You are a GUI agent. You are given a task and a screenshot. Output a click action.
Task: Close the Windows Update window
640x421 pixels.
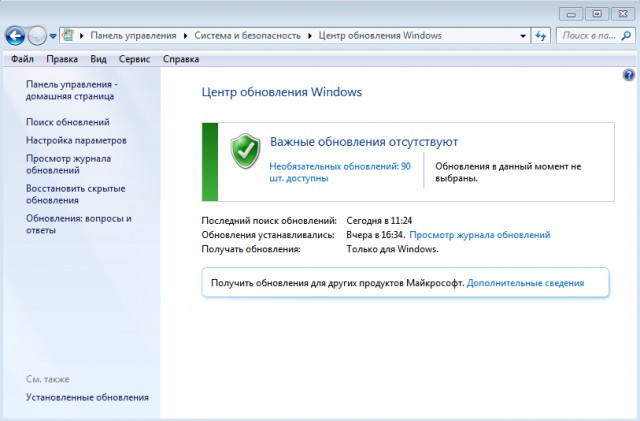pyautogui.click(x=623, y=14)
